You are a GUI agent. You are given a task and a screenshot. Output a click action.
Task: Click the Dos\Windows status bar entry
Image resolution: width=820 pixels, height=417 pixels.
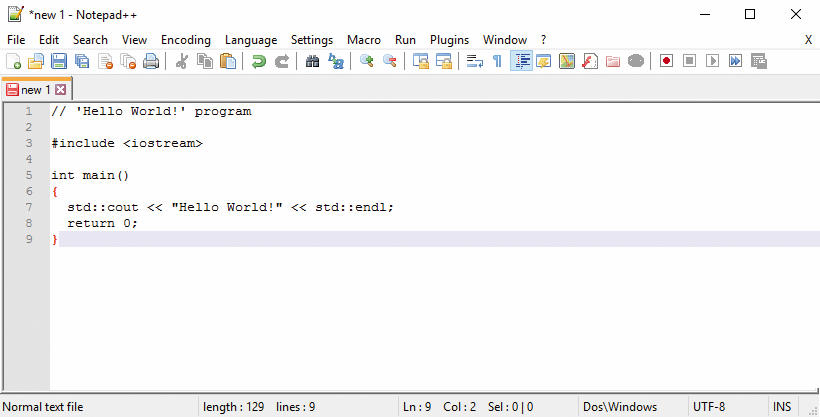pyautogui.click(x=620, y=407)
